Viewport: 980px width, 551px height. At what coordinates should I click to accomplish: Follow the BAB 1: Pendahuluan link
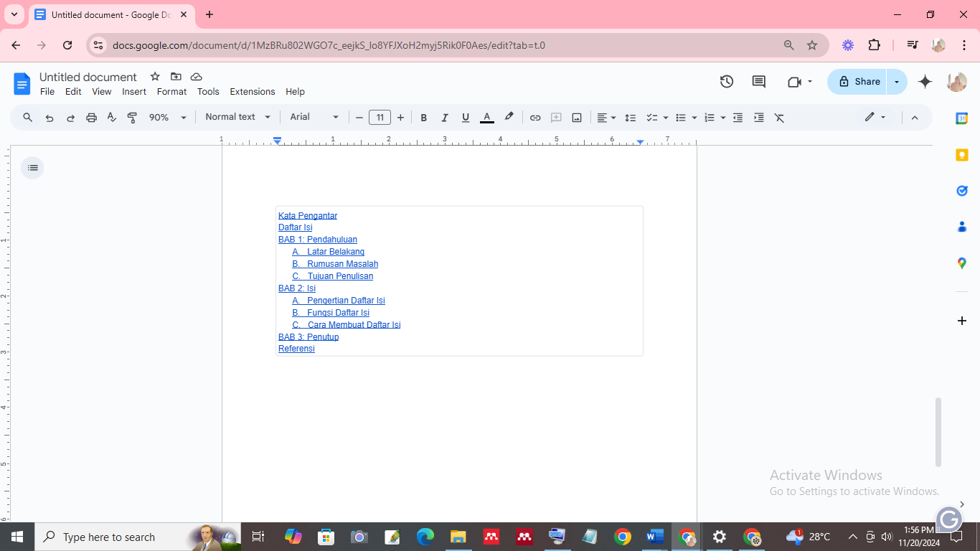(x=318, y=240)
